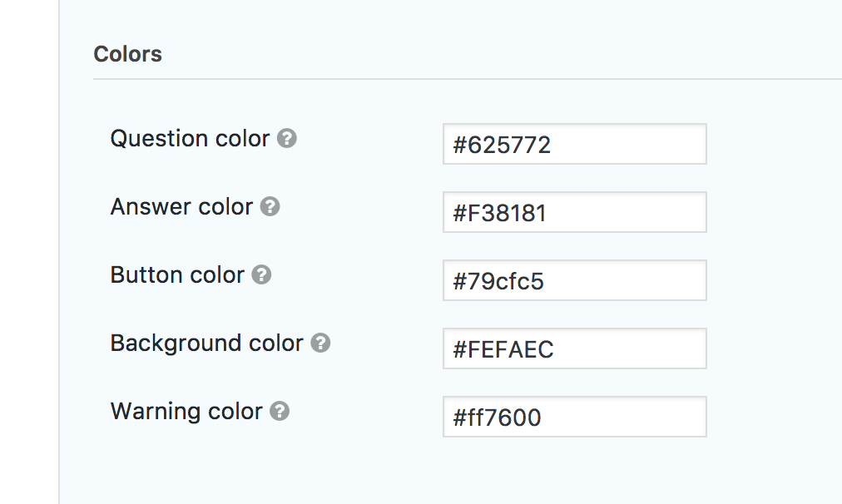This screenshot has width=842, height=504.
Task: Click the divider line under Colors heading
Action: 466,79
